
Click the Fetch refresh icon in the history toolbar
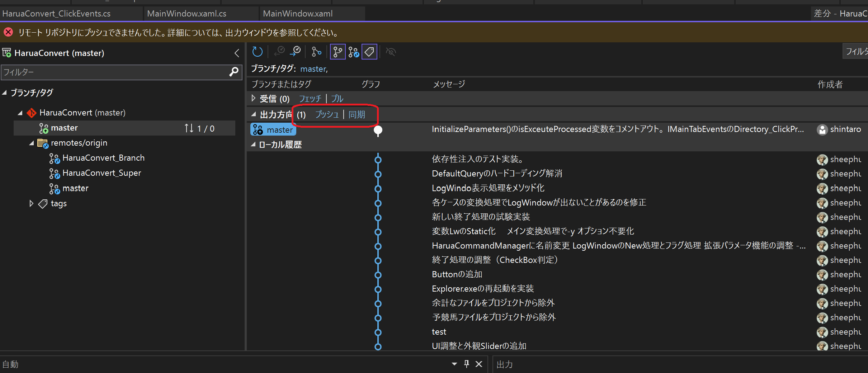pyautogui.click(x=258, y=51)
